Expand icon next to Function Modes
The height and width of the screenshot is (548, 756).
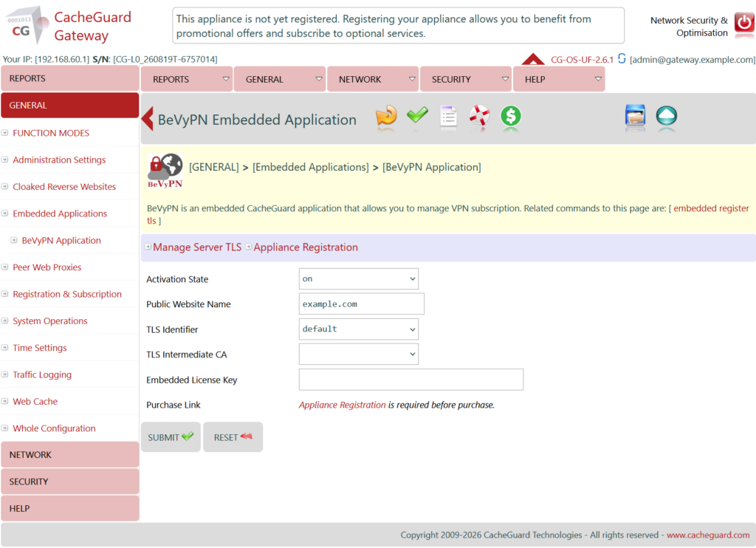pos(5,133)
